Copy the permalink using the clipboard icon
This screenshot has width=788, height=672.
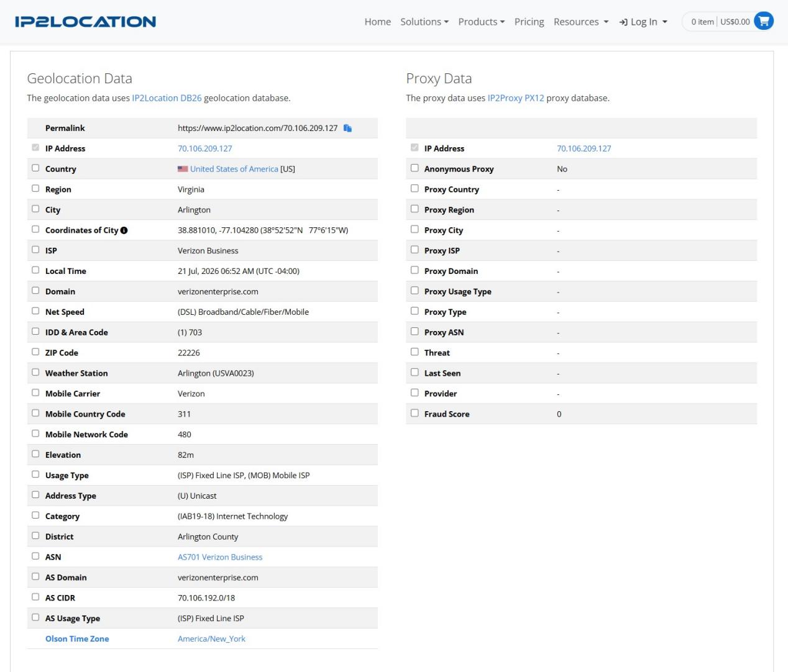point(347,128)
